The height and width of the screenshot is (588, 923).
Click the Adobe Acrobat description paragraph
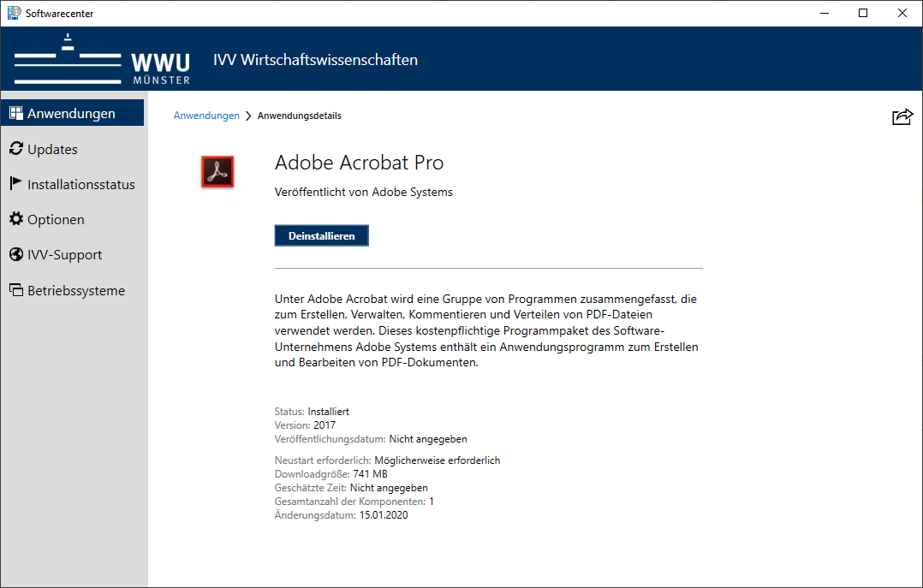(x=487, y=330)
